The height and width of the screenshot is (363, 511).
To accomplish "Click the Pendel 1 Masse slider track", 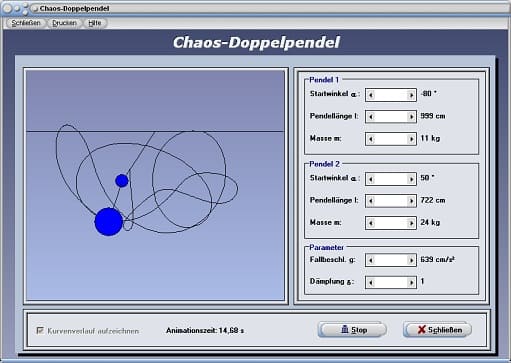I will coord(391,139).
